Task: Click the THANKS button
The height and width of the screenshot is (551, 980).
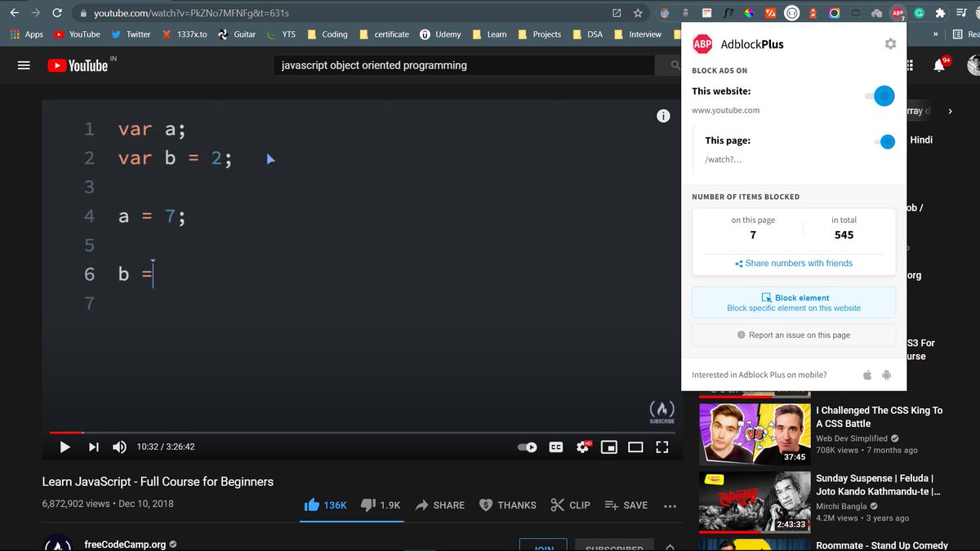Action: [507, 505]
